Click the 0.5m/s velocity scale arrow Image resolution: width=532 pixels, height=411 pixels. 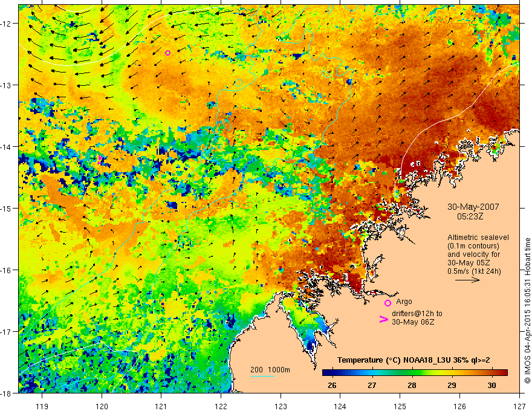coord(467,280)
